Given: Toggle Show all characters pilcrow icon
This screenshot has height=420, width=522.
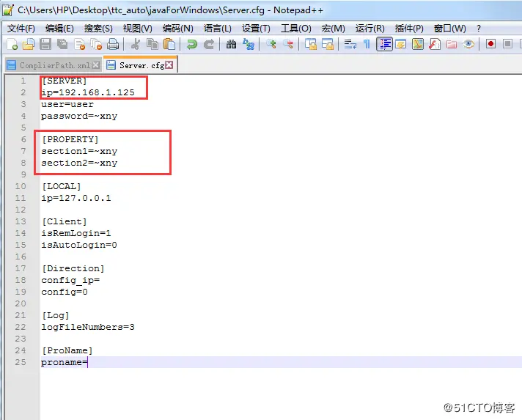Looking at the screenshot, I should [367, 44].
